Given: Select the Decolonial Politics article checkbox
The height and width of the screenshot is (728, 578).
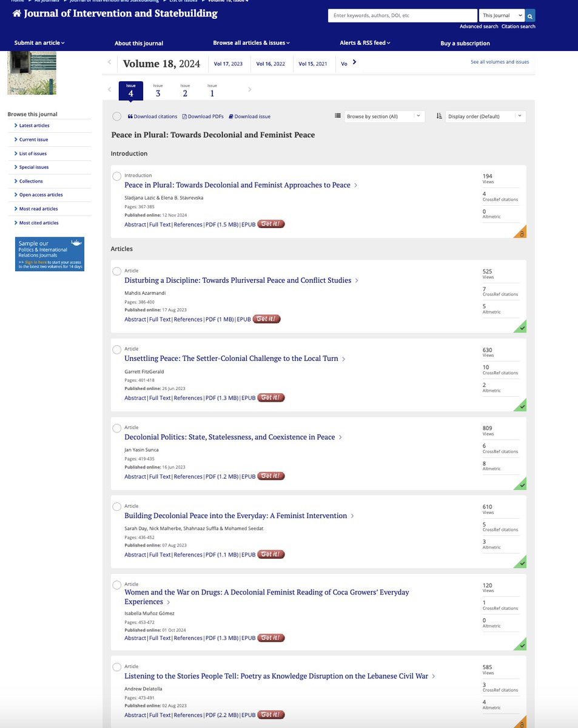Looking at the screenshot, I should 117,428.
